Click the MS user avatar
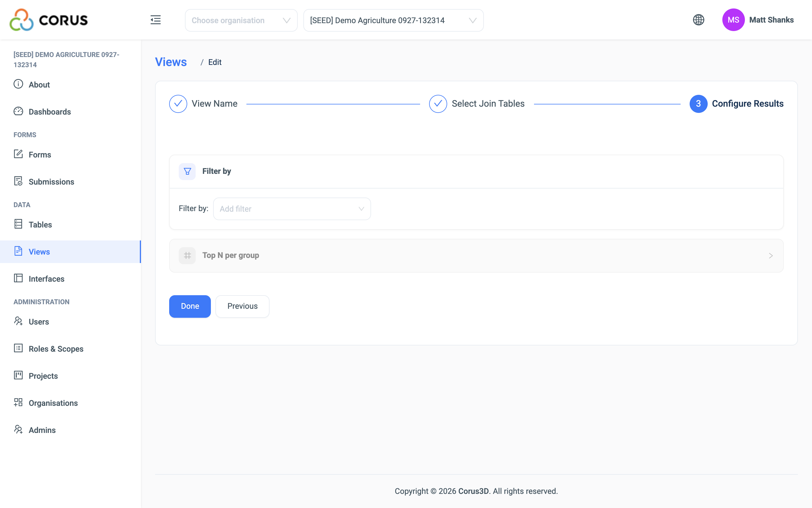Screen dimensions: 812x508 point(733,20)
